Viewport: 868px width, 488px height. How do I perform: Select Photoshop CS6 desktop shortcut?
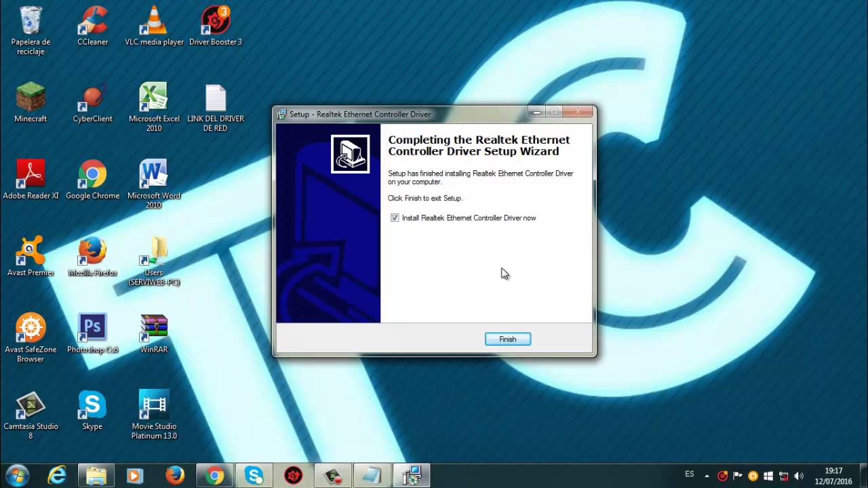click(x=92, y=334)
